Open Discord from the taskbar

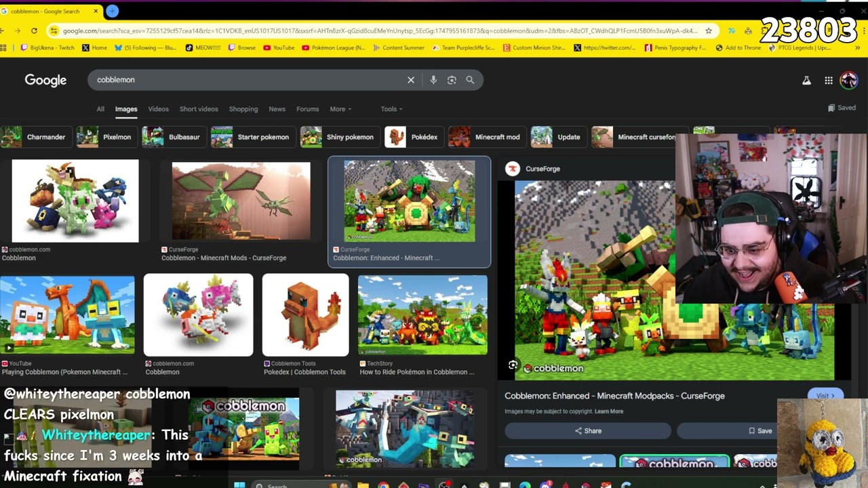[x=545, y=485]
